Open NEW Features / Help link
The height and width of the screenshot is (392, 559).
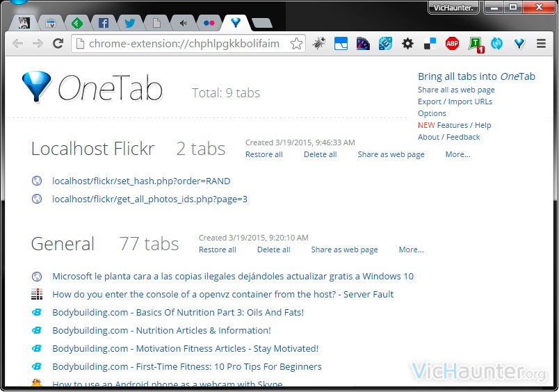pyautogui.click(x=454, y=125)
